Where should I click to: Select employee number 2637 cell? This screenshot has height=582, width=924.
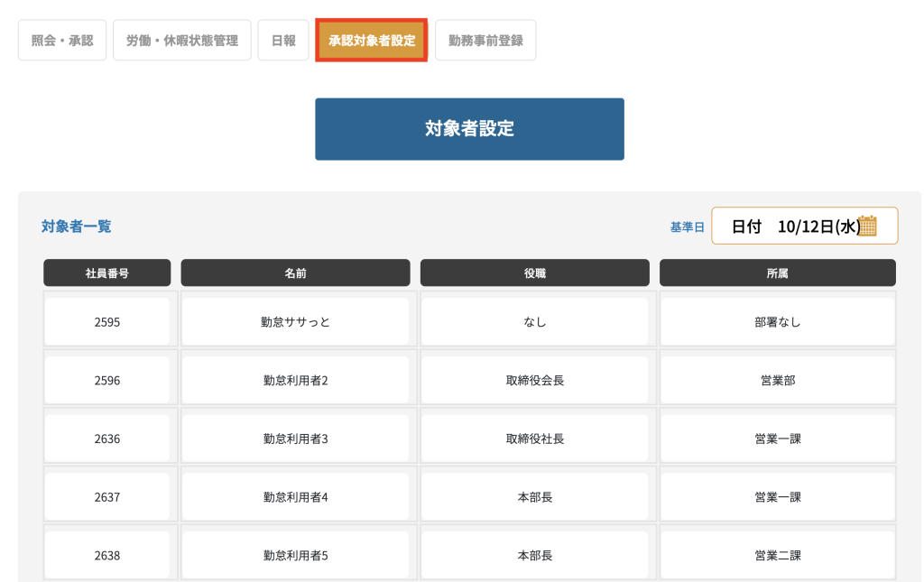(107, 496)
